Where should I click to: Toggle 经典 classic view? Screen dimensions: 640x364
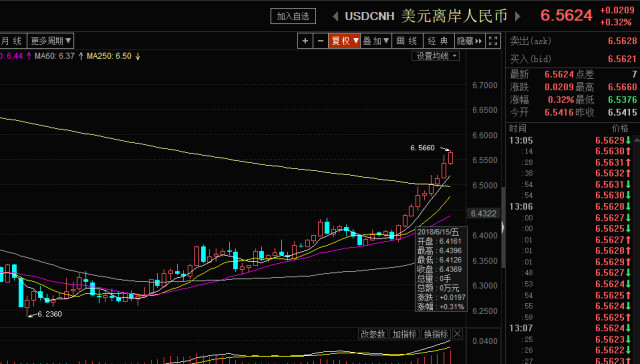click(438, 41)
